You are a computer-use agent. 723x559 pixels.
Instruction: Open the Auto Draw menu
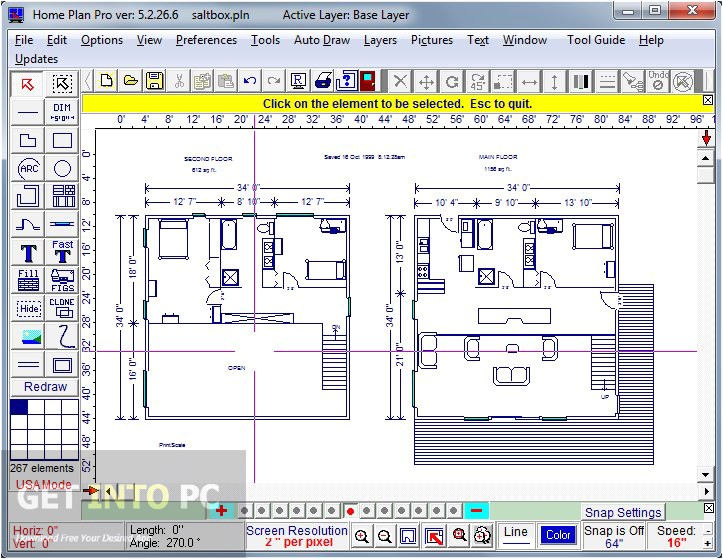tap(322, 40)
